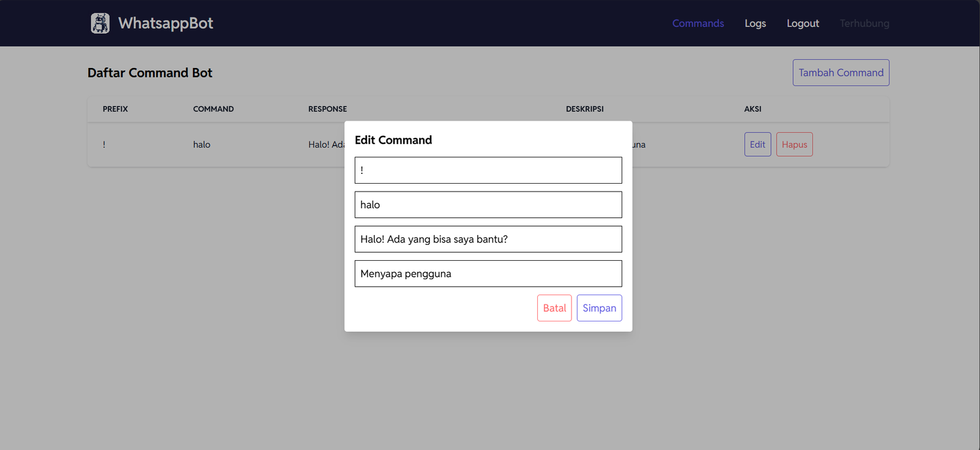Click the Tambah Command button
Viewport: 980px width, 450px height.
[x=841, y=73]
